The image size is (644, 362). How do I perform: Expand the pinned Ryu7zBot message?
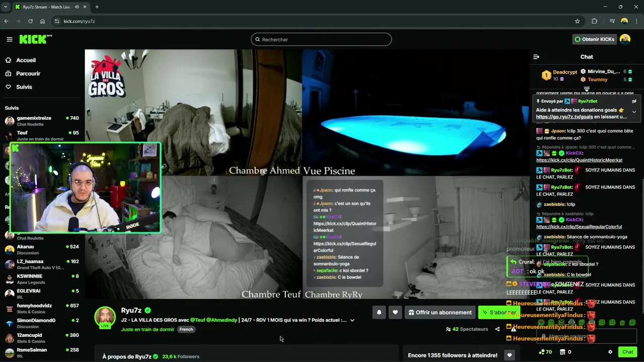(634, 112)
